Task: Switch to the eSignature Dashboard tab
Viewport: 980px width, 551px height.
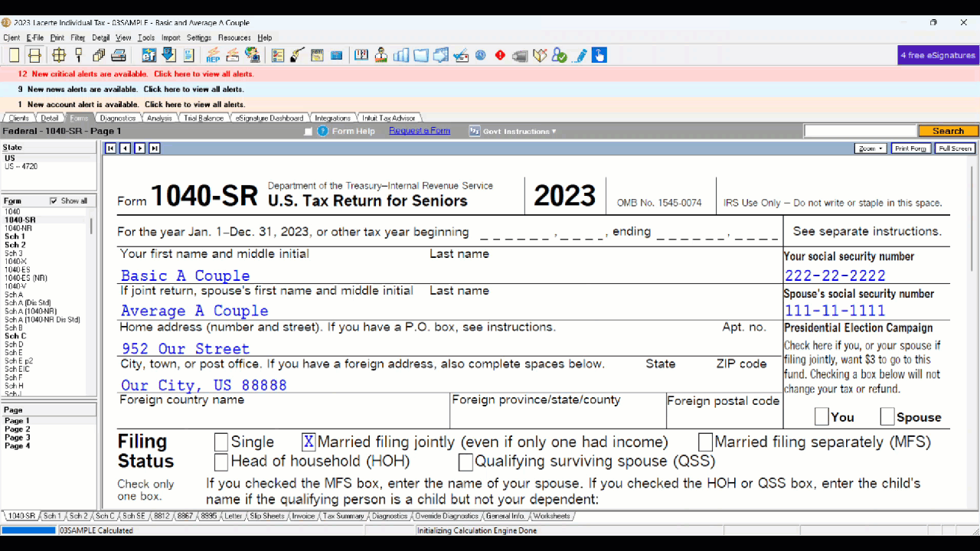Action: pyautogui.click(x=269, y=119)
